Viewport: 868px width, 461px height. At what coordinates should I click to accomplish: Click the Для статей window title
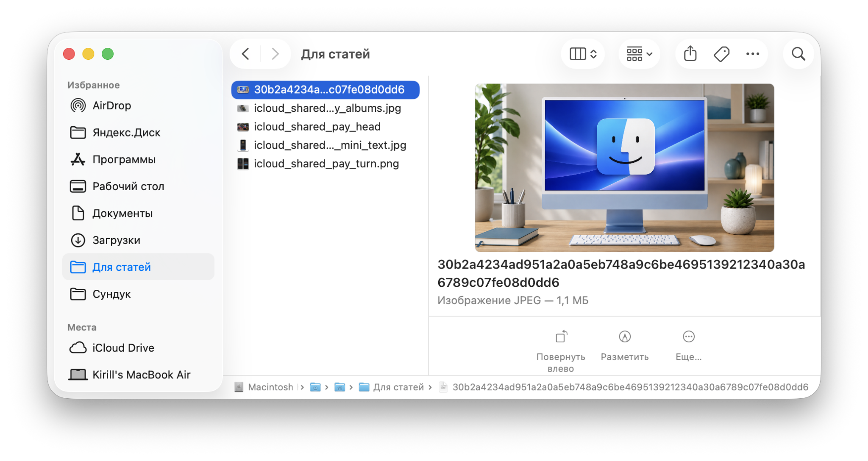point(335,54)
